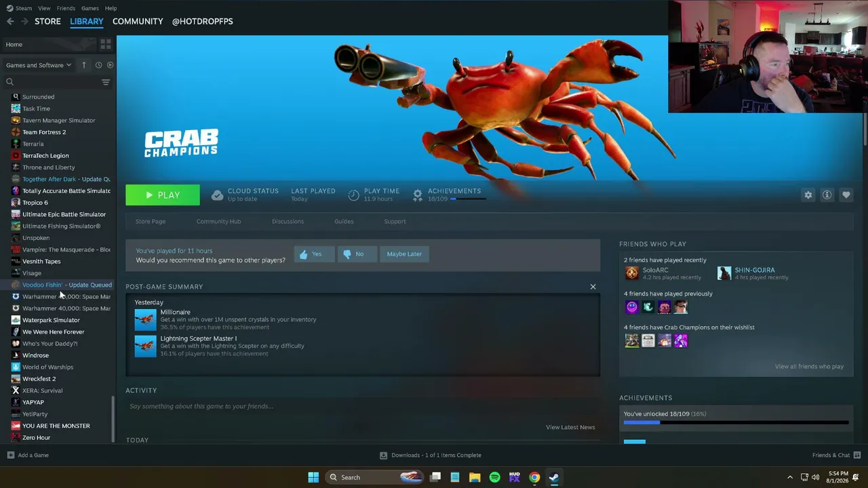This screenshot has width=868, height=488.
Task: Open the Games menu
Action: [90, 8]
